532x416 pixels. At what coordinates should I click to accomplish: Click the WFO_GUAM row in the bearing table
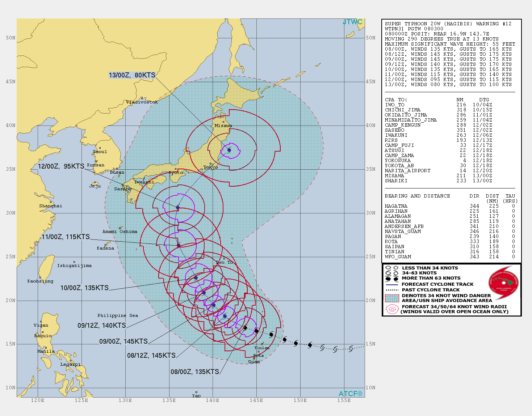pyautogui.click(x=450, y=256)
